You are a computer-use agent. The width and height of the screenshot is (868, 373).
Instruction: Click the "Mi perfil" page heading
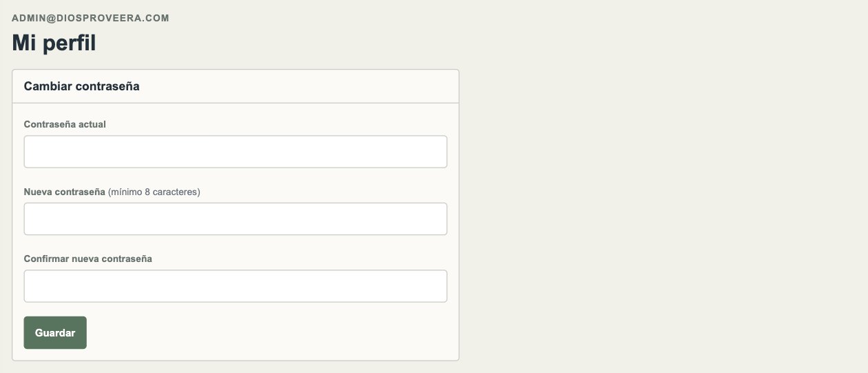point(54,43)
